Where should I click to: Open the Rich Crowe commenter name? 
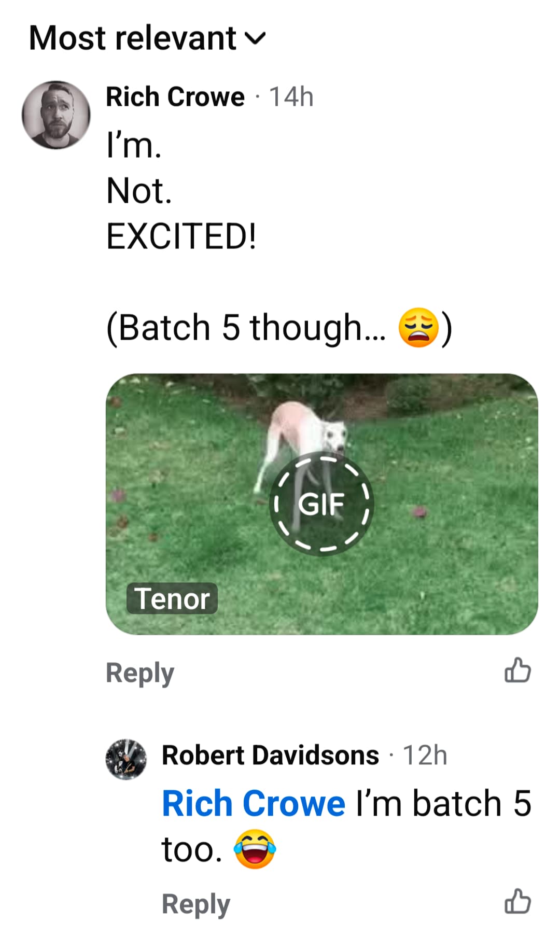point(175,96)
